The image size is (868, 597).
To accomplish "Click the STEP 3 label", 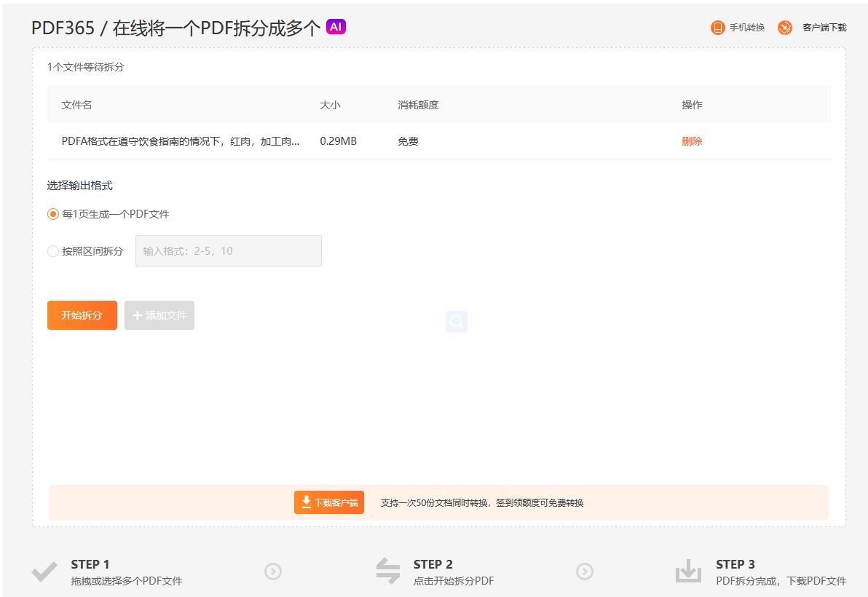I will pos(735,564).
